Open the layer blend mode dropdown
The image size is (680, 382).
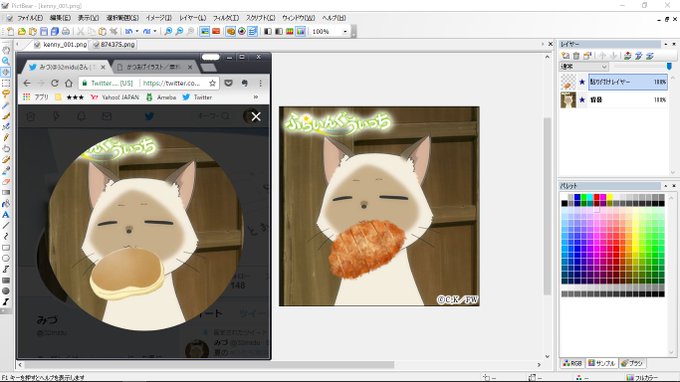click(584, 66)
